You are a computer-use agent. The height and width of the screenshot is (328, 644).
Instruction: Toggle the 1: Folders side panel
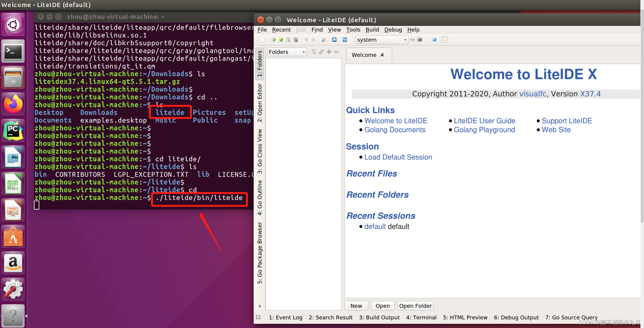260,63
